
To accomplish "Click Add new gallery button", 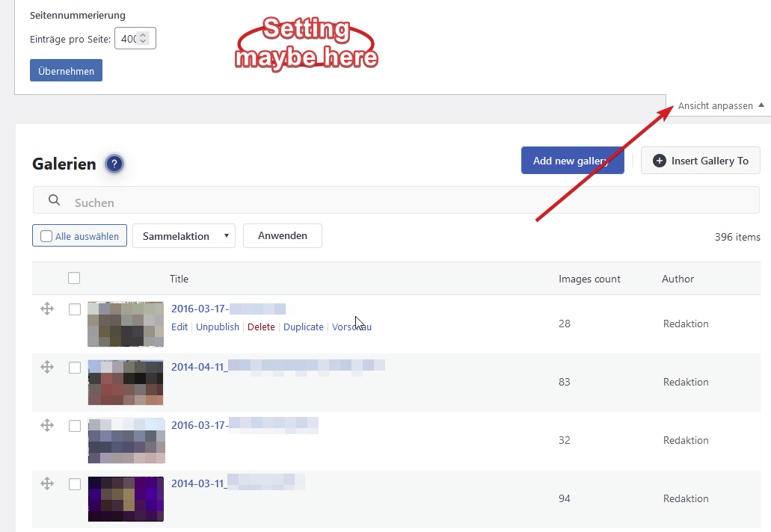I will 572,161.
